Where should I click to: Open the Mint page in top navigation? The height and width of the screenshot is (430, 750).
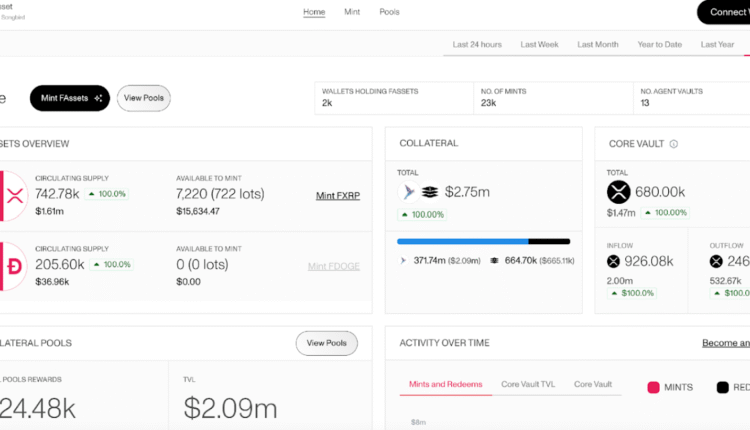352,12
